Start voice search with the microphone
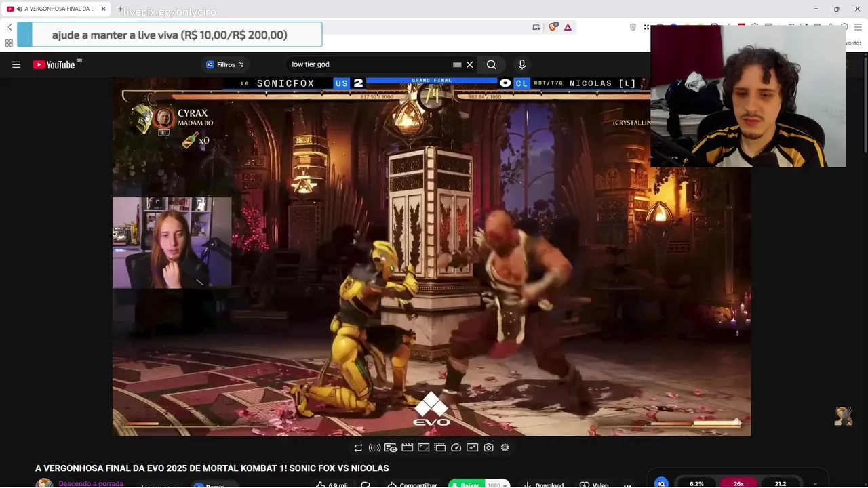 pyautogui.click(x=521, y=64)
